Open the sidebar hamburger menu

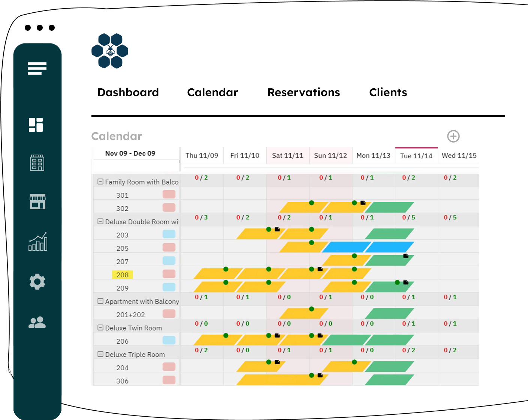coord(37,69)
